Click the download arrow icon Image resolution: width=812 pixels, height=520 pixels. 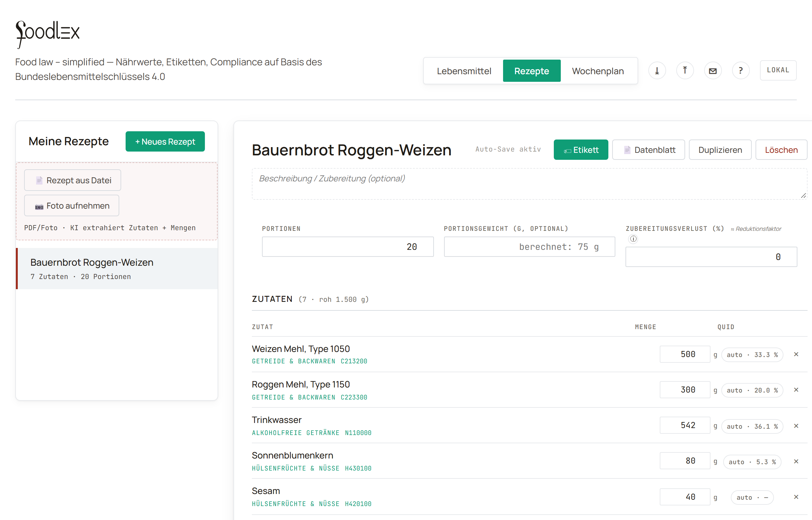657,71
